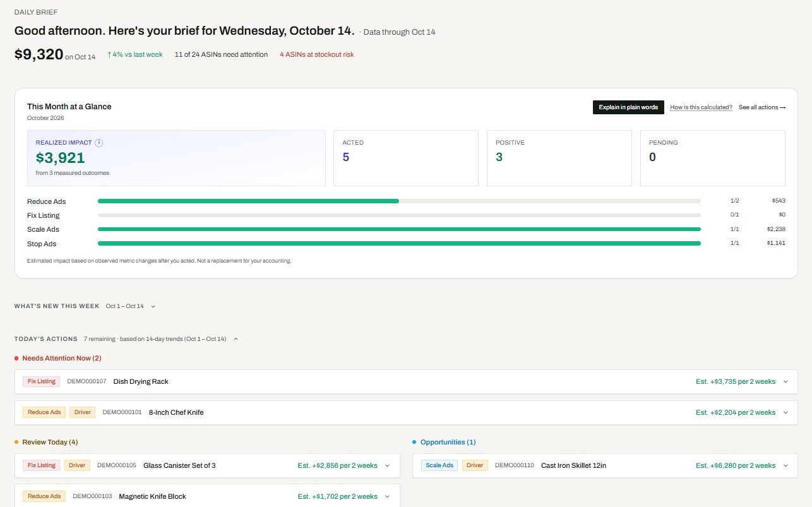This screenshot has height=507, width=812.
Task: Open the Acted count card
Action: 406,158
